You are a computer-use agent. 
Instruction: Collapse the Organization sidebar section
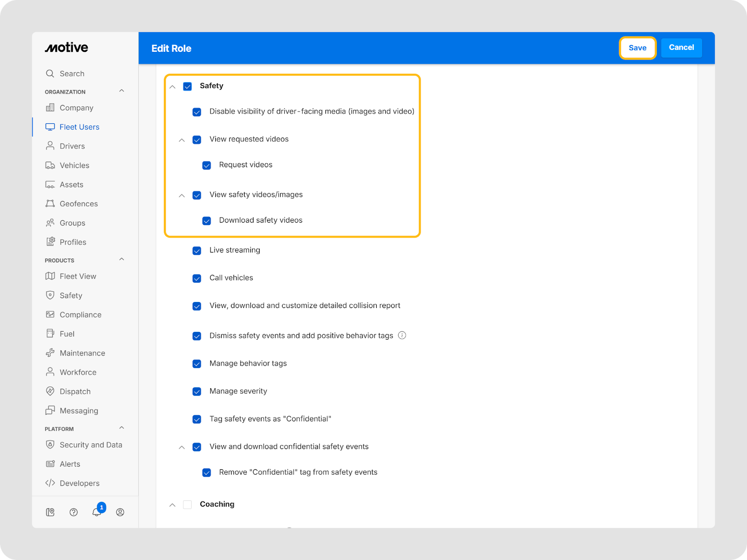[x=121, y=91]
